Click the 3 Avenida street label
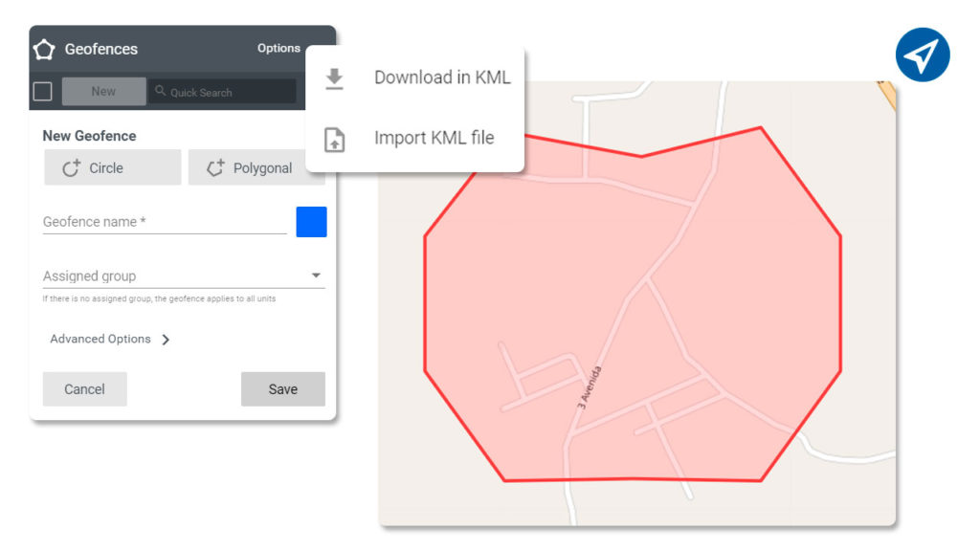 589,388
